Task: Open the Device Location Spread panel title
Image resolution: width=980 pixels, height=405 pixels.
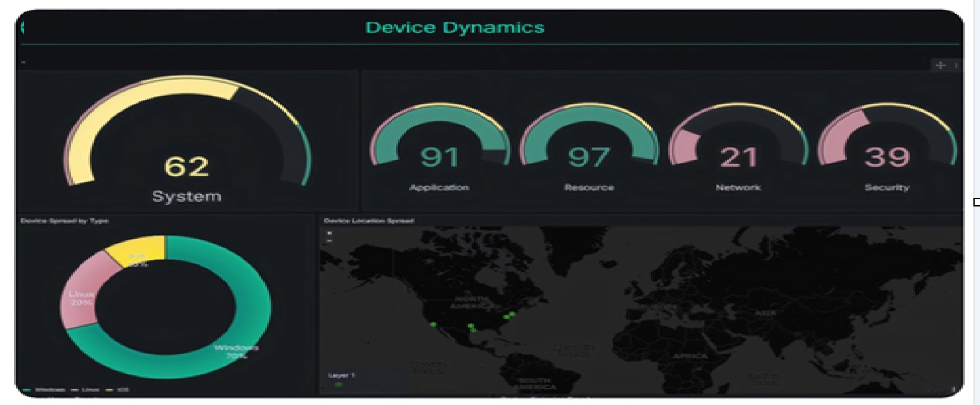Action: pyautogui.click(x=369, y=220)
